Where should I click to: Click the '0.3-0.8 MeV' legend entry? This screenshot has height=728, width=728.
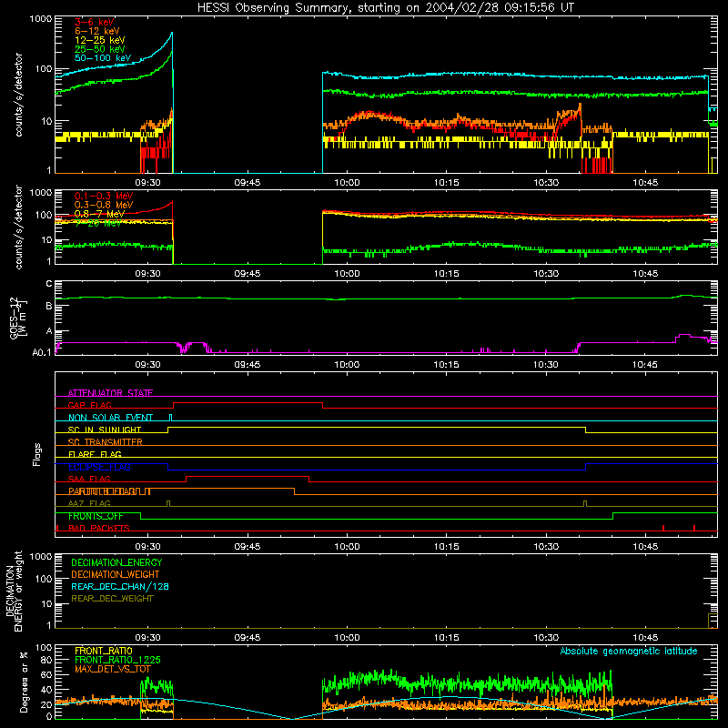tap(104, 205)
